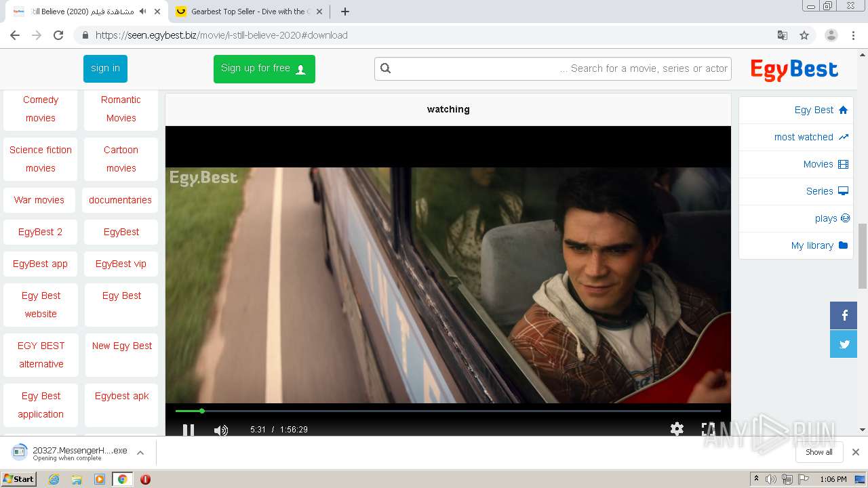Image resolution: width=868 pixels, height=488 pixels.
Task: Share page on Twitter
Action: tap(844, 344)
